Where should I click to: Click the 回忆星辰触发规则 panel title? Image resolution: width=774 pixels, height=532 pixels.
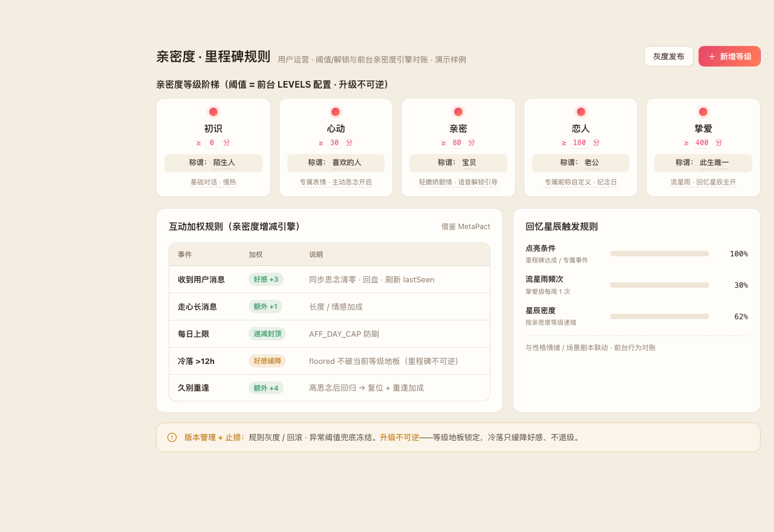coord(562,227)
